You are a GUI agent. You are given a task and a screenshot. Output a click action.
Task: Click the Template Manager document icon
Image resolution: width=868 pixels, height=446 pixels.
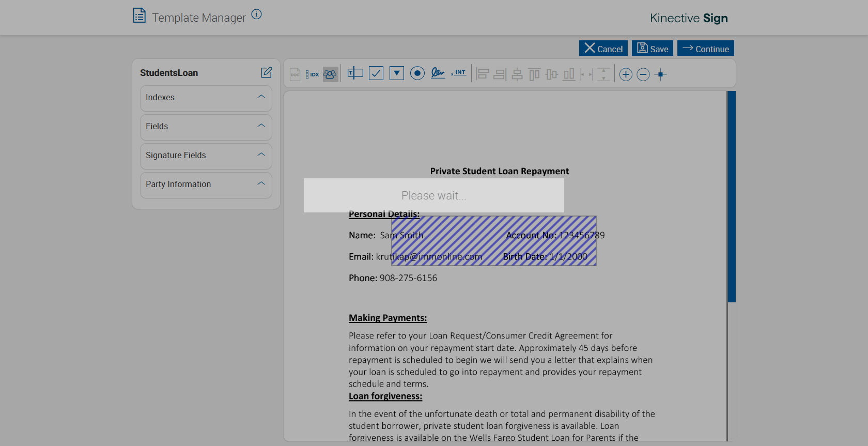click(139, 16)
